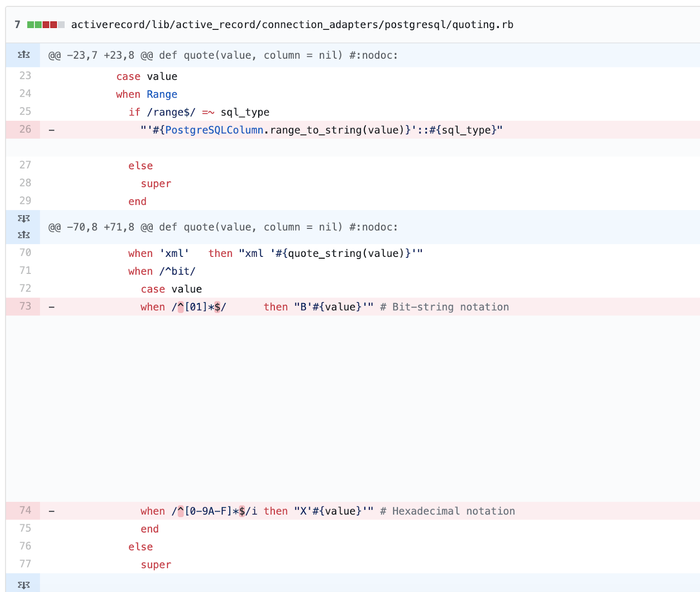Select deleted line number 74
This screenshot has height=592, width=700.
25,511
